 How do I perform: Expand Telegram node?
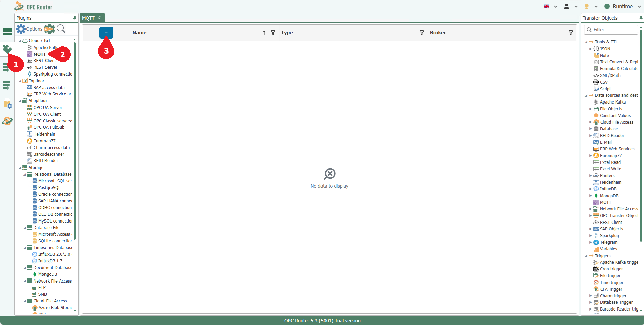(590, 242)
